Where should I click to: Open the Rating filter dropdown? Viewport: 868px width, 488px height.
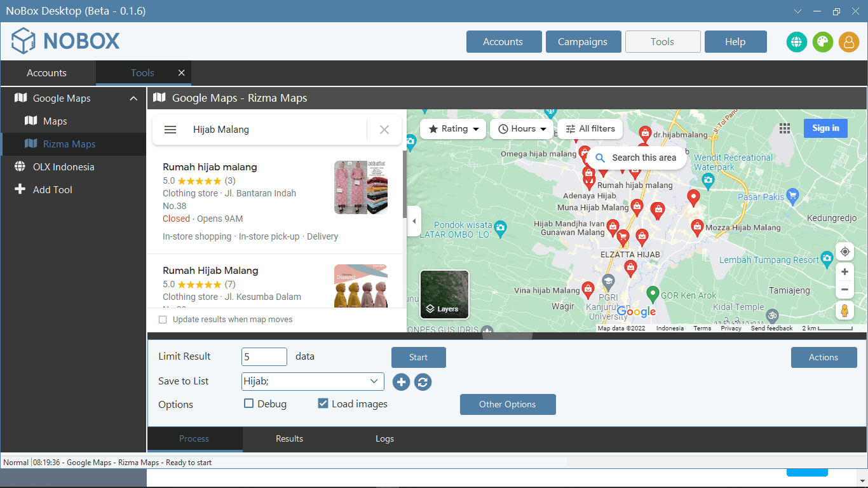click(453, 129)
